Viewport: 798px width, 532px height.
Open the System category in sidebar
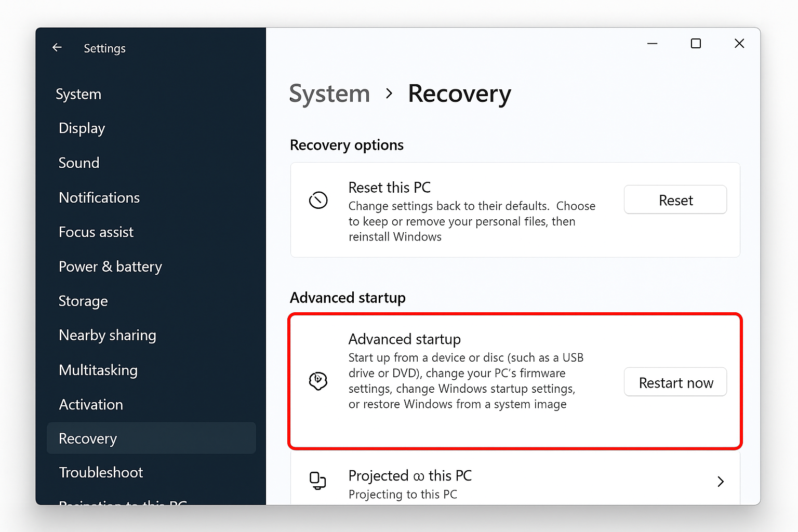point(78,94)
